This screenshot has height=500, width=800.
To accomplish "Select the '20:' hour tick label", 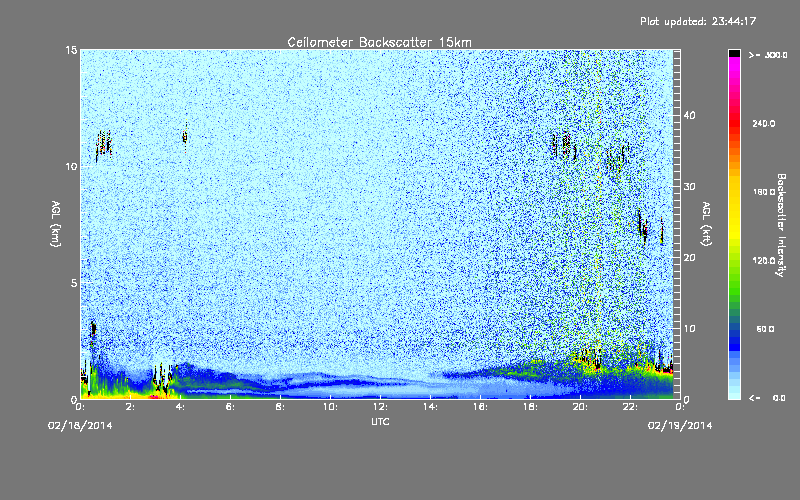I will pyautogui.click(x=580, y=407).
